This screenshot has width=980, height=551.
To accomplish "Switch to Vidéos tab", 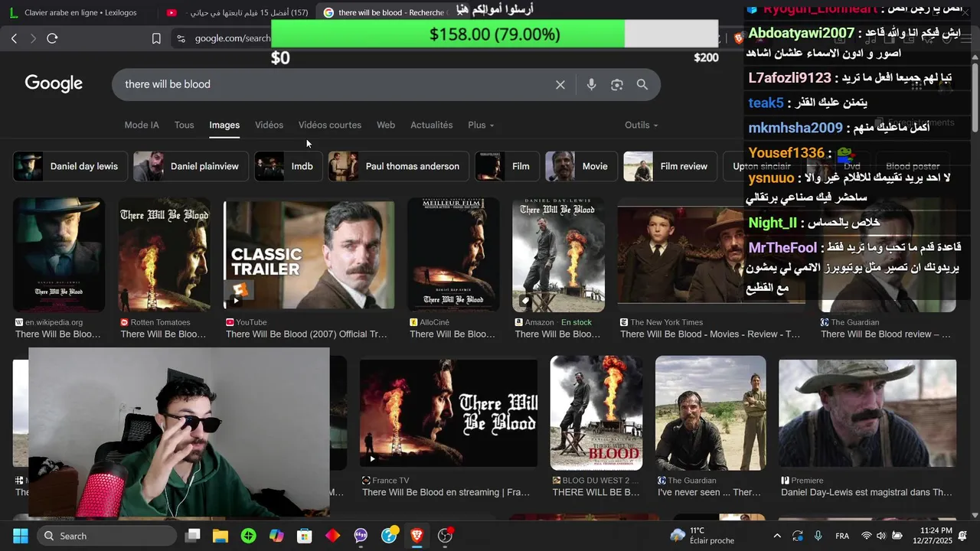I will (269, 125).
